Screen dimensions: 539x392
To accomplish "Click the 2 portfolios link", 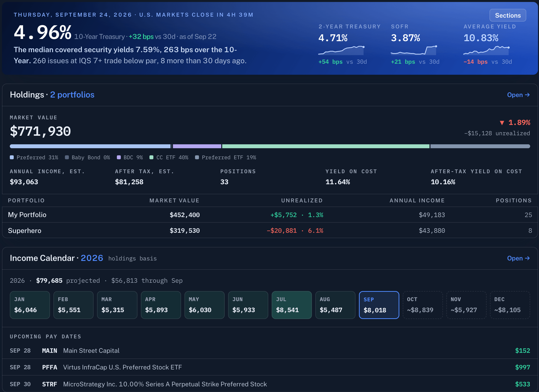I will pos(72,95).
